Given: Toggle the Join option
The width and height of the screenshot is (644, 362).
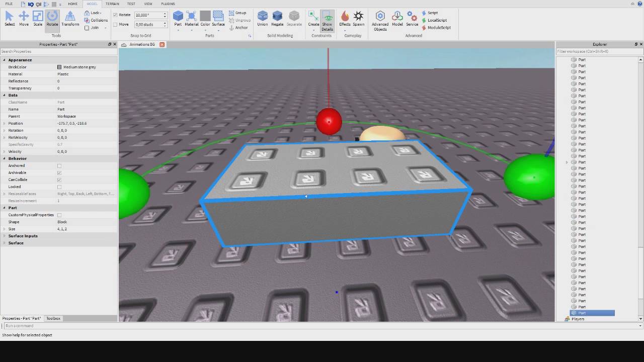Looking at the screenshot, I should 92,28.
